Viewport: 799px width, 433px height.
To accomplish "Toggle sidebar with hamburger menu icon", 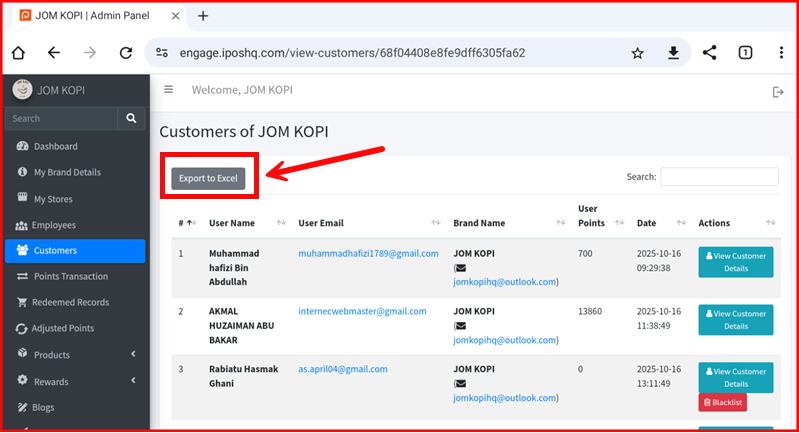I will (x=168, y=90).
